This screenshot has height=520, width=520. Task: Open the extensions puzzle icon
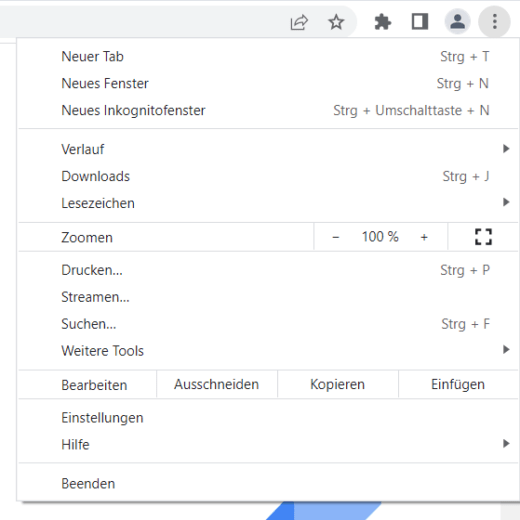point(382,22)
